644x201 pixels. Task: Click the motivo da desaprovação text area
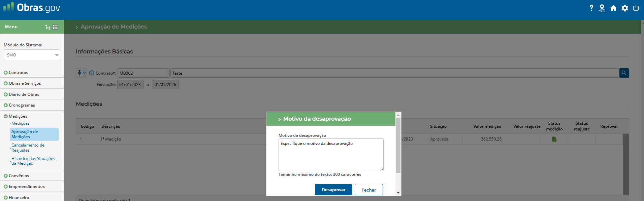pos(331,155)
